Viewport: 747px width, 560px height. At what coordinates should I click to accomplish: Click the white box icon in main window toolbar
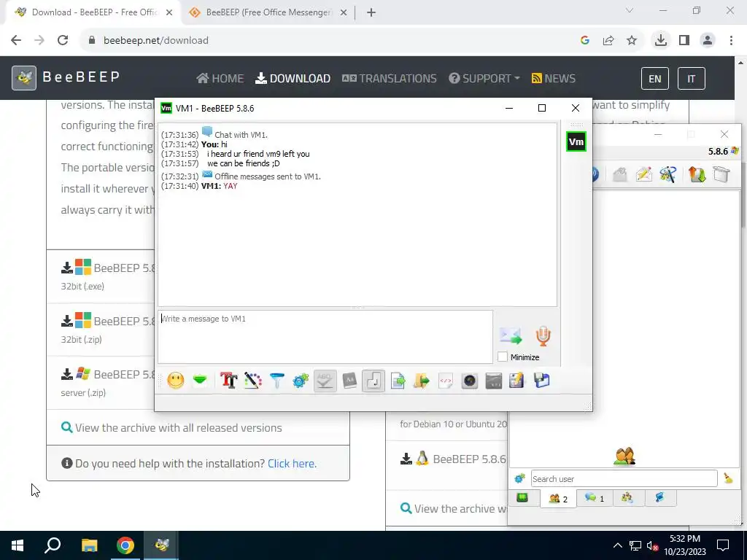(721, 174)
